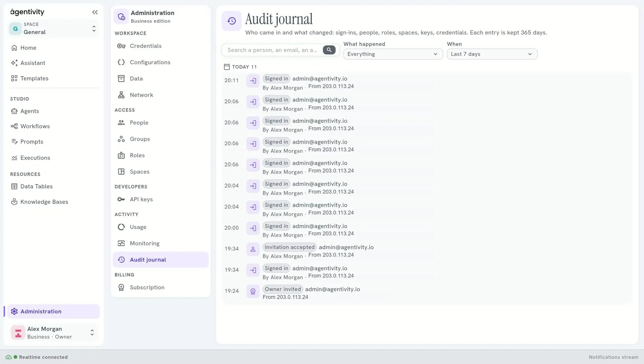This screenshot has width=644, height=364.
Task: Click the Network icon in Workspace section
Action: tap(121, 95)
